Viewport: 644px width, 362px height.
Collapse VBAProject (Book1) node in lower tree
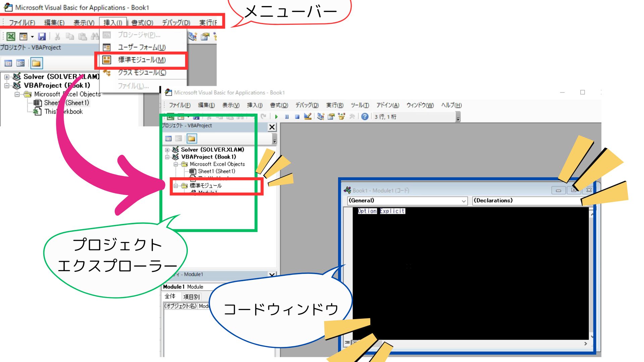pyautogui.click(x=167, y=157)
